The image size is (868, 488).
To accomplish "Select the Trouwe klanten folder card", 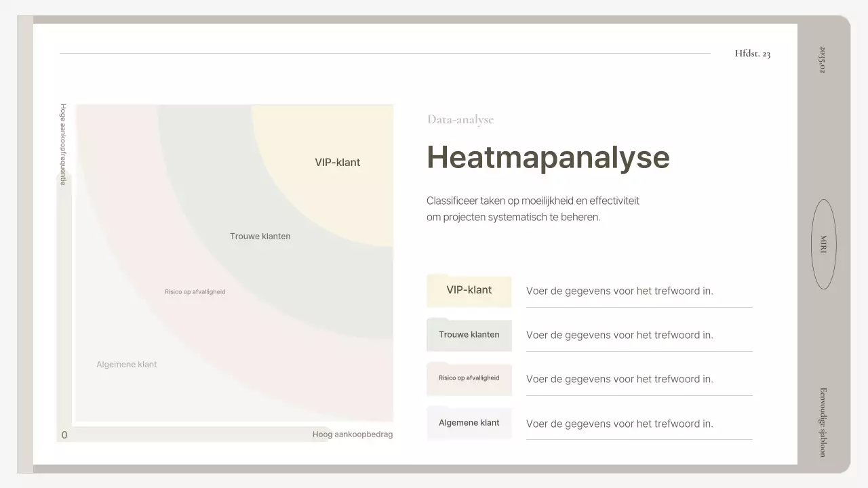I will point(469,335).
